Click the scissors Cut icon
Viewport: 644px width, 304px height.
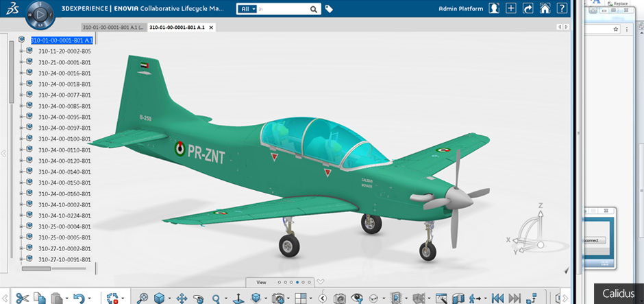(x=21, y=298)
